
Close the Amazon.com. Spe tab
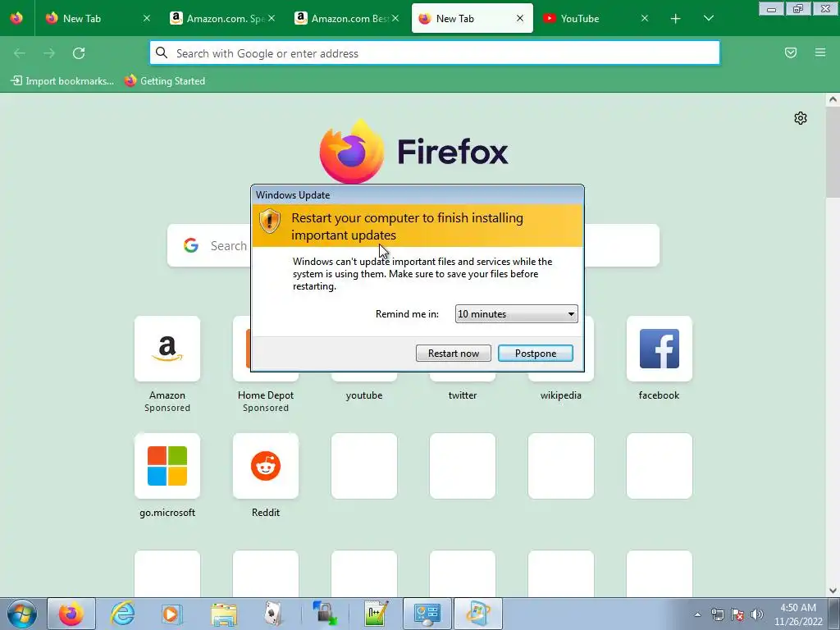pos(272,18)
